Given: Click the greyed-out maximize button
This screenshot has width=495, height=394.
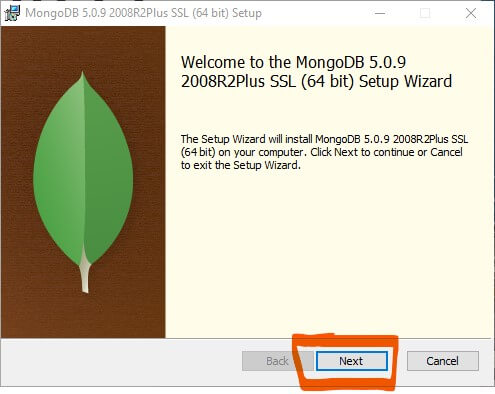Looking at the screenshot, I should [425, 13].
